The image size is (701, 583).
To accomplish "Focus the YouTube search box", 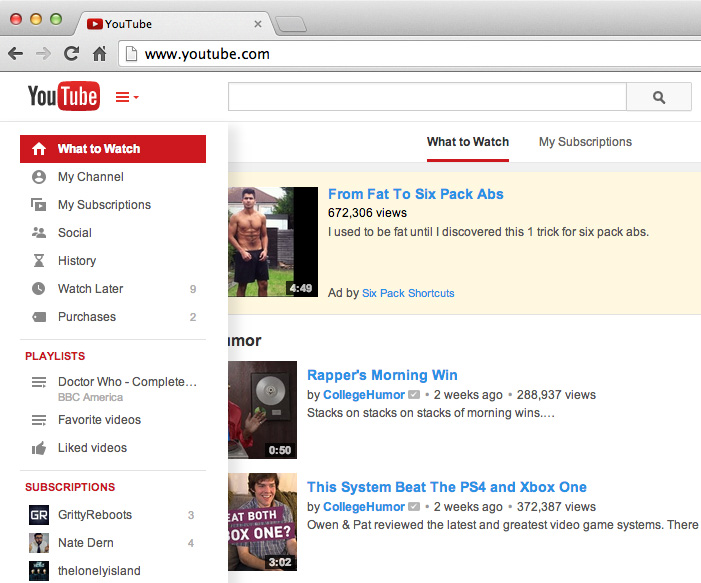I will [x=427, y=97].
